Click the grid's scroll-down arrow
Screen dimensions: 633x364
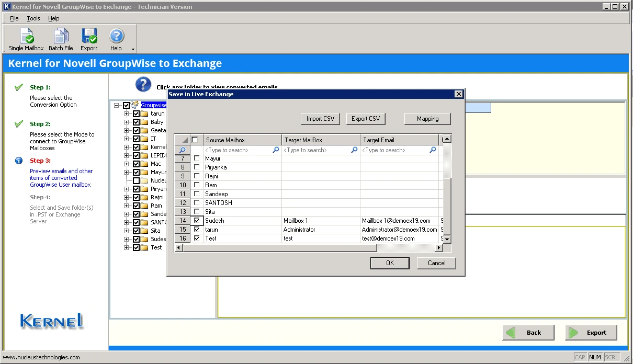click(447, 239)
